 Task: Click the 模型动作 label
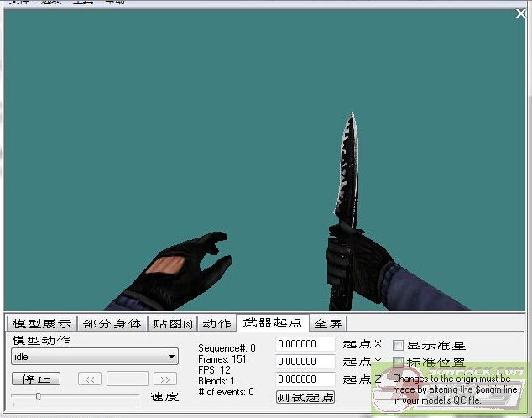pyautogui.click(x=41, y=340)
